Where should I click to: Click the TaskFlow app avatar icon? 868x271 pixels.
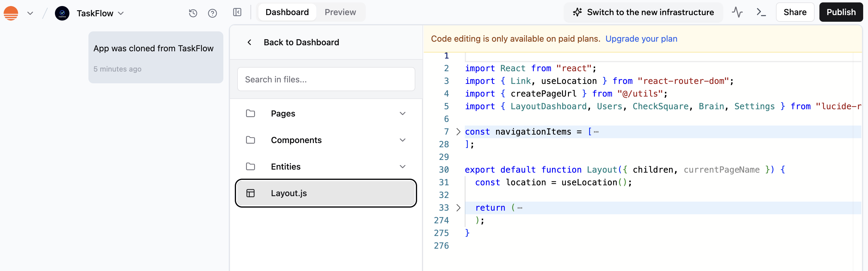pyautogui.click(x=62, y=13)
